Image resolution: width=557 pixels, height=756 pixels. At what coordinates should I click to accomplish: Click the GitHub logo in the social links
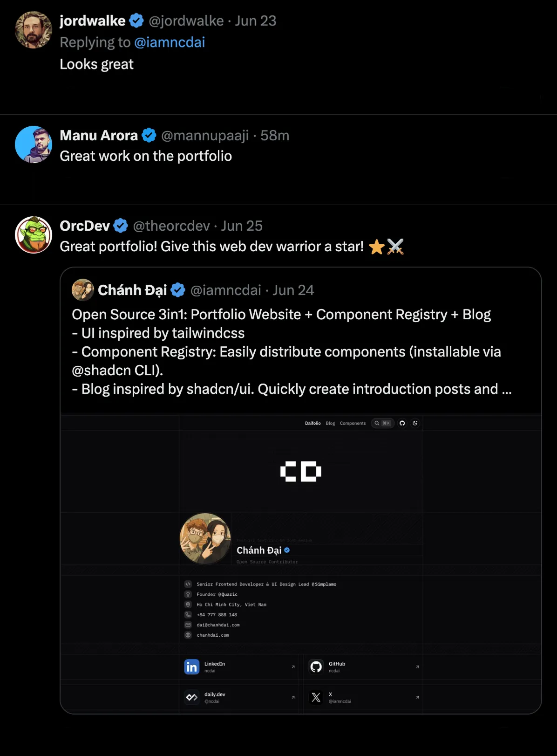coord(316,667)
